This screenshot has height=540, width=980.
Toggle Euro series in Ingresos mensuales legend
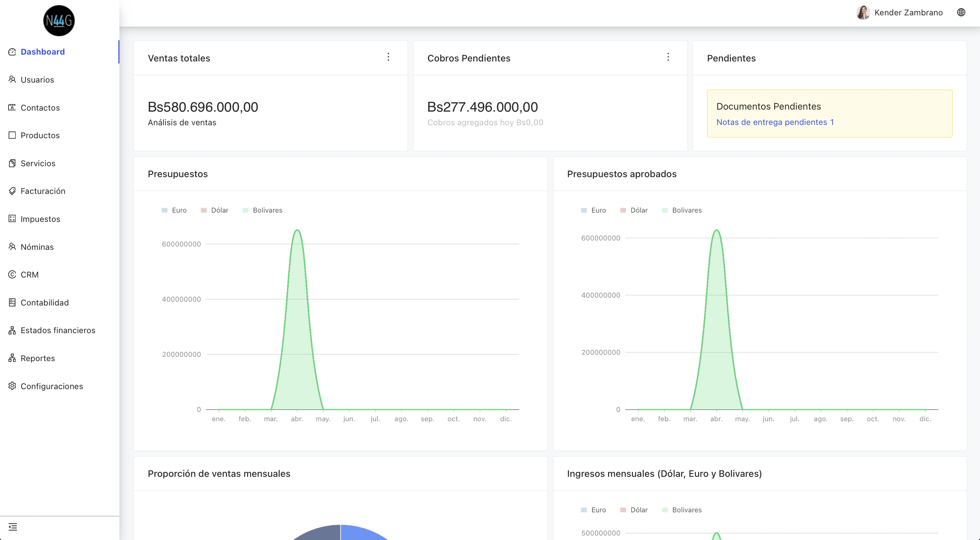(x=593, y=510)
